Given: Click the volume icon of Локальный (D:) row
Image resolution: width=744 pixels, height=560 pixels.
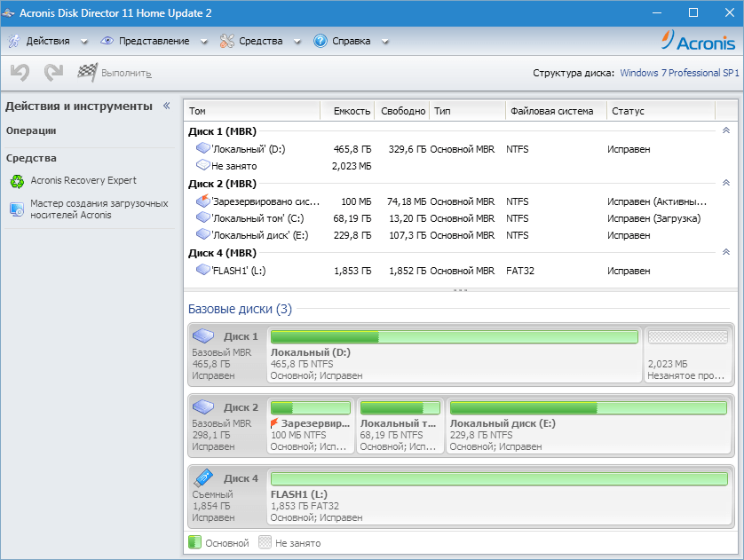Looking at the screenshot, I should (x=203, y=148).
